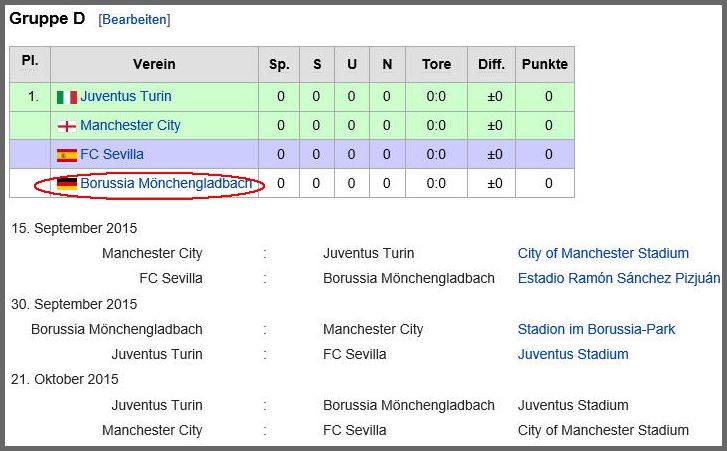
Task: Click the England flag icon beside Manchester City
Action: 67,126
